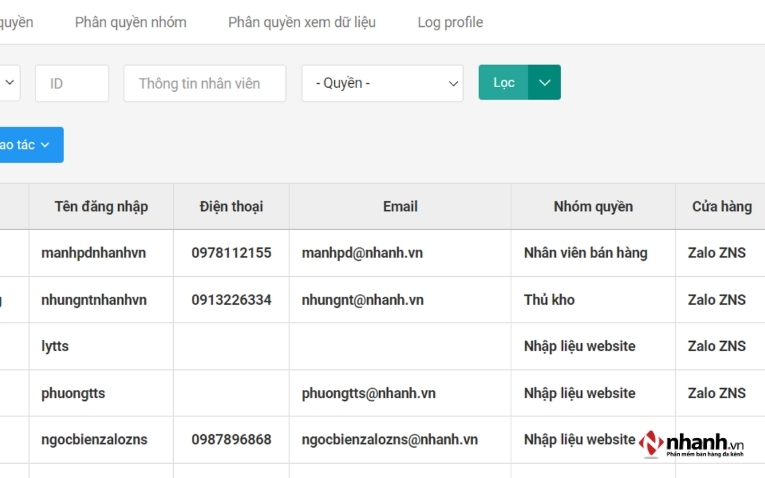Click Zalo ZNS in manhpdnhanhvn row
This screenshot has height=478, width=765.
(717, 253)
